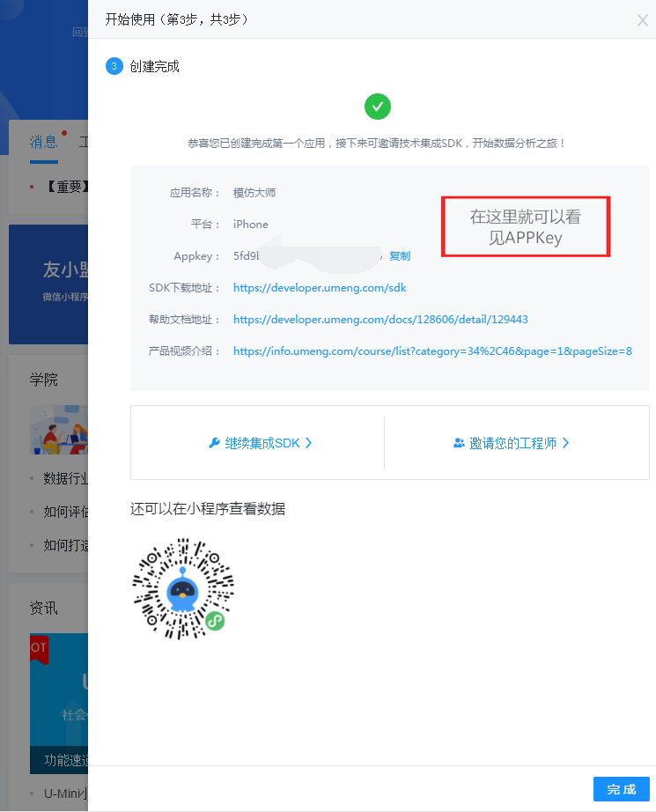Open the SDK下载地址 developer.umeng.com/sdk link

coord(320,288)
